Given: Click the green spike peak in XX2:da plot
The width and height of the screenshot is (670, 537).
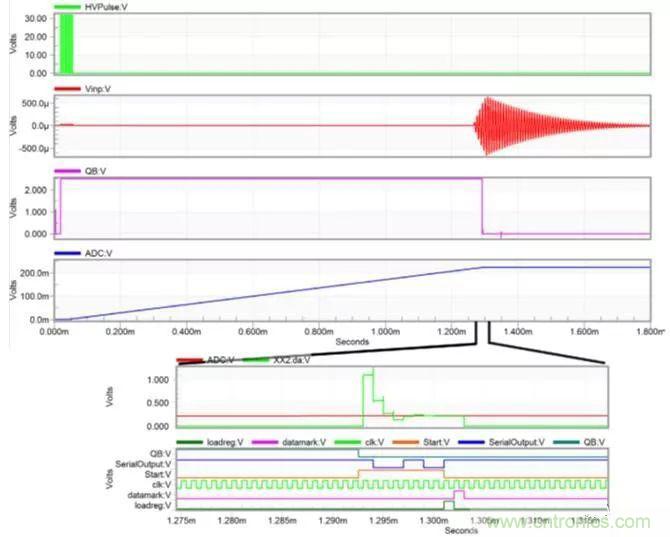Looking at the screenshot, I should pyautogui.click(x=369, y=373).
